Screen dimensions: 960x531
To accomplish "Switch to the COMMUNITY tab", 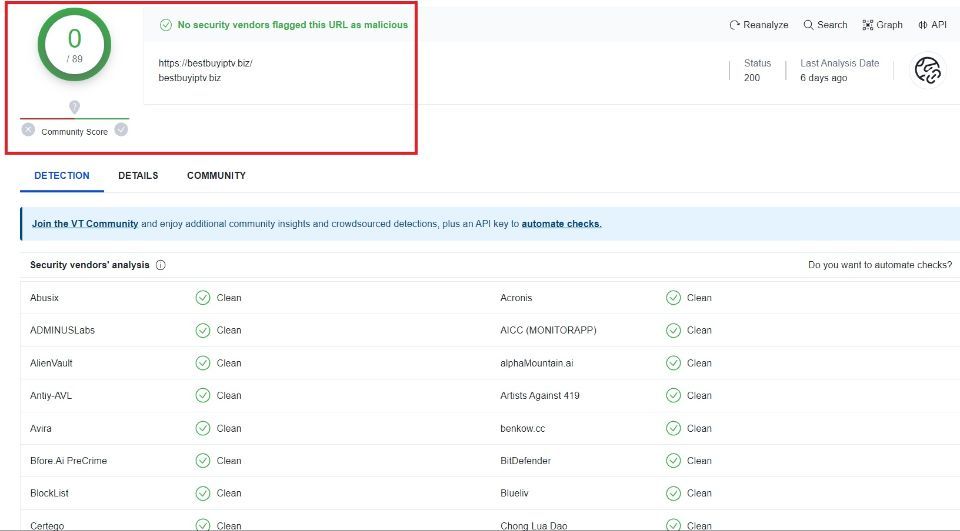I will 216,176.
